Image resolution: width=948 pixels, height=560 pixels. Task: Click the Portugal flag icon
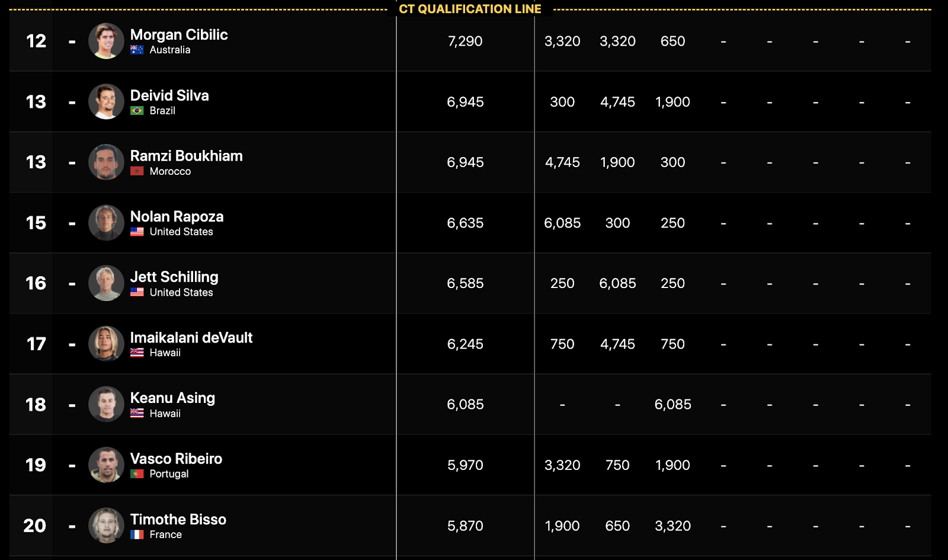(x=137, y=474)
